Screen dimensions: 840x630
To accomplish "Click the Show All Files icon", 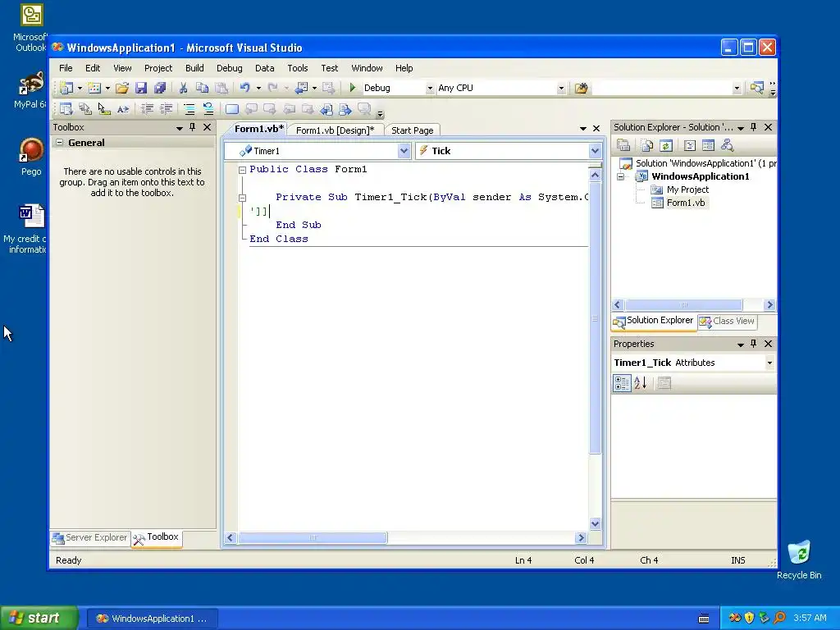I will pos(647,145).
